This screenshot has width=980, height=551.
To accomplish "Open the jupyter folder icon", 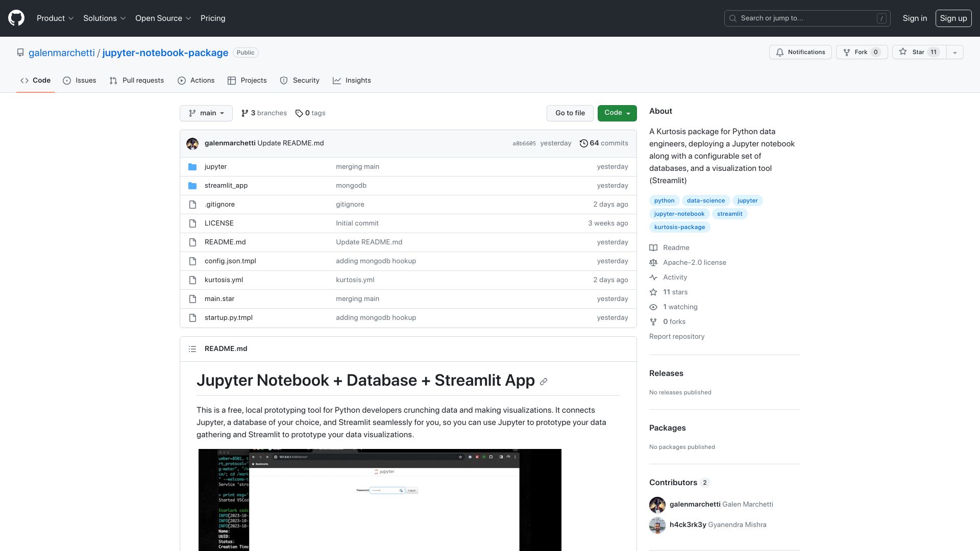I will (x=192, y=167).
